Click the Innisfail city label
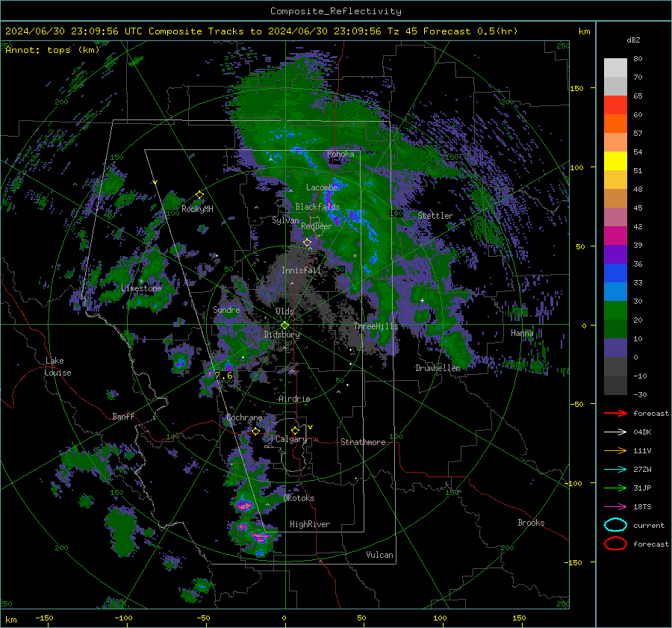The image size is (672, 628). (301, 270)
